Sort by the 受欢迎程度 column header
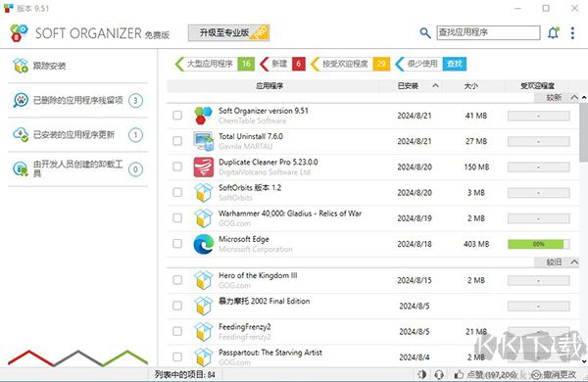This screenshot has height=382, width=588. click(537, 86)
